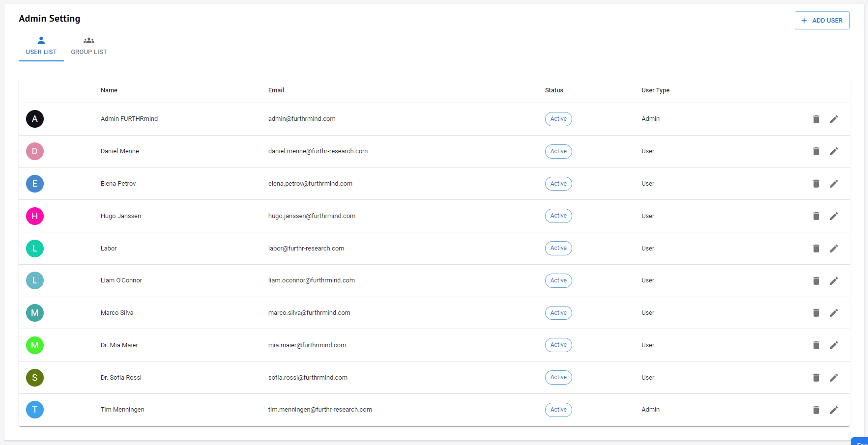
Task: Delete the Labor account
Action: point(816,248)
